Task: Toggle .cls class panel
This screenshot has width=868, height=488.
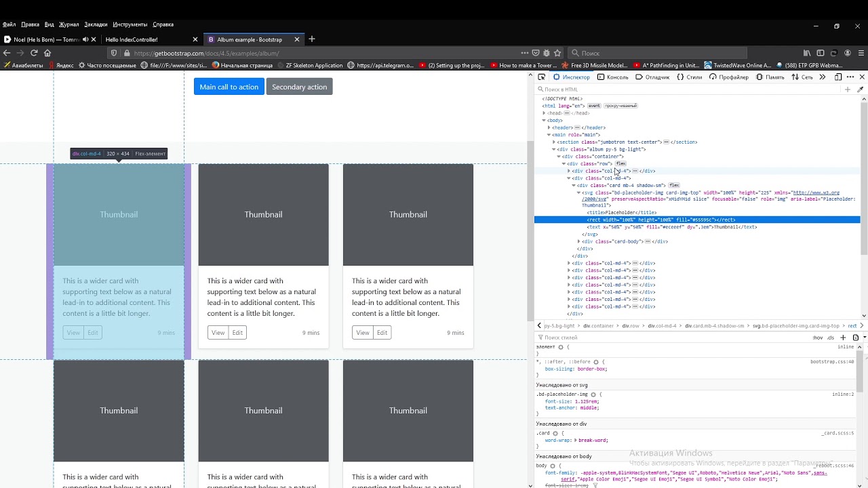Action: click(x=831, y=338)
